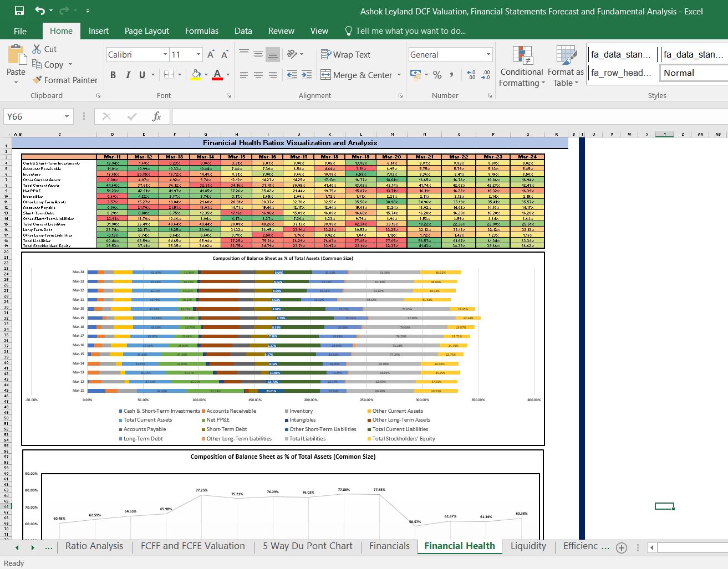This screenshot has height=569, width=728.
Task: Cut the selection with scissors icon
Action: click(44, 49)
